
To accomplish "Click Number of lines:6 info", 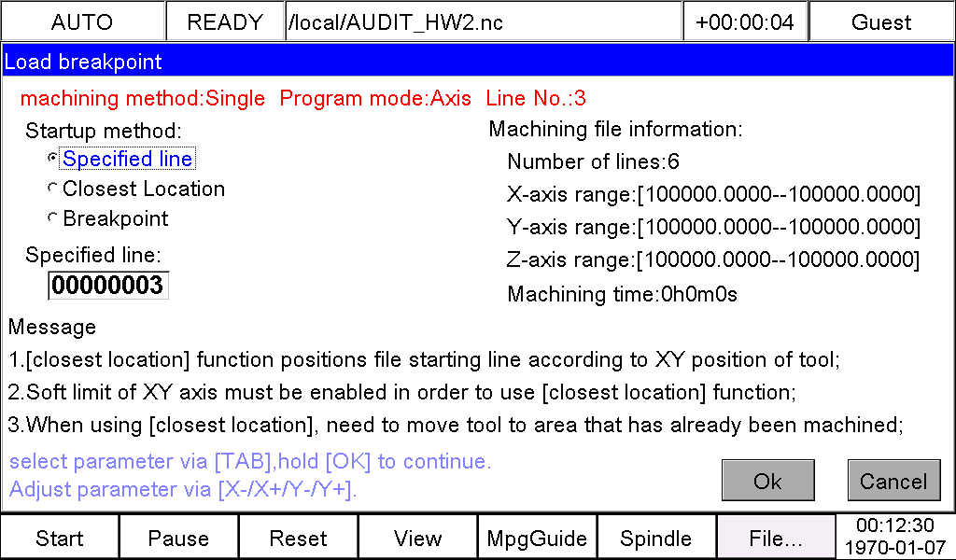I will [593, 161].
